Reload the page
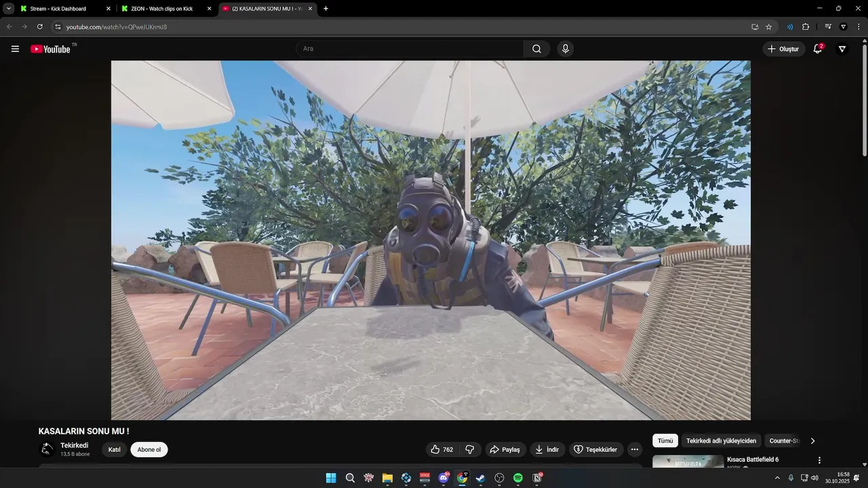This screenshot has height=488, width=868. click(x=40, y=27)
